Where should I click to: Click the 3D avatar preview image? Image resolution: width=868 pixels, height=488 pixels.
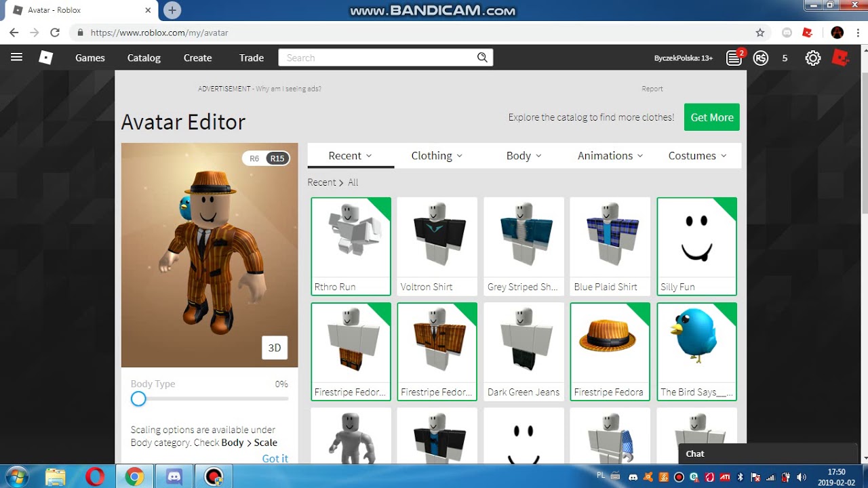[210, 255]
